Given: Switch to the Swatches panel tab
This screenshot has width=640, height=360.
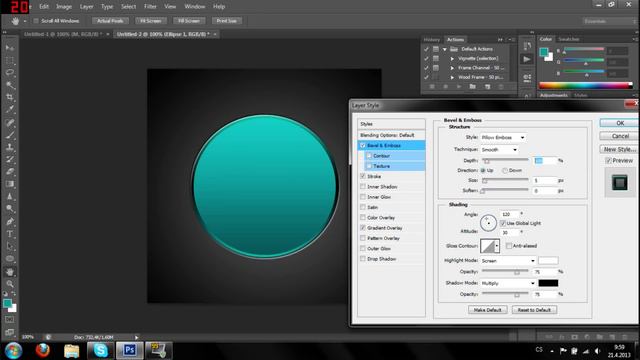Looking at the screenshot, I should [x=569, y=39].
